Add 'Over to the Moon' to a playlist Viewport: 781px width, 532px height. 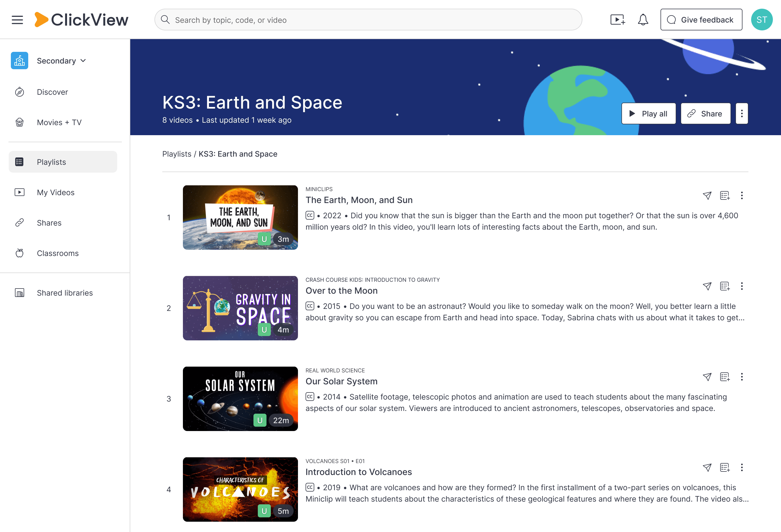point(725,286)
